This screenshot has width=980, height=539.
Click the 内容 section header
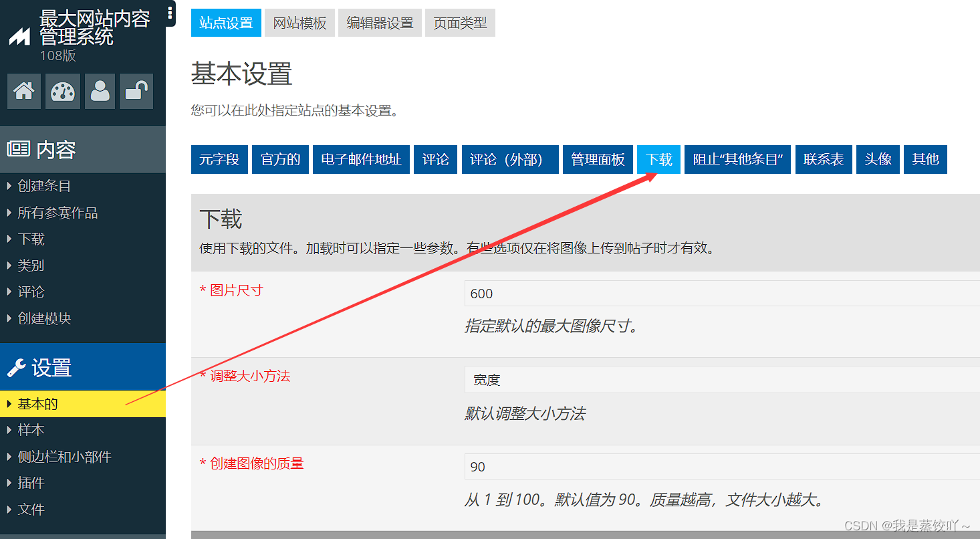pyautogui.click(x=83, y=149)
